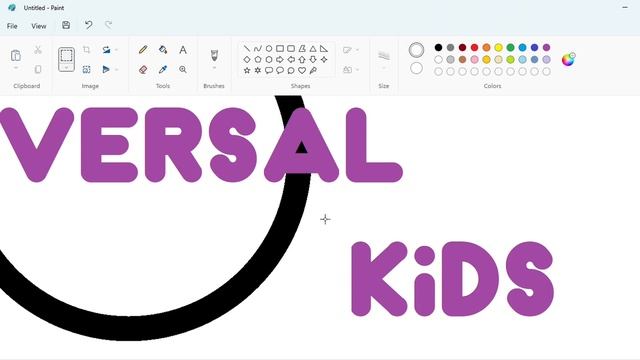Pick the Five-point star shape
Viewport: 640px width, 360px height.
pos(247,70)
